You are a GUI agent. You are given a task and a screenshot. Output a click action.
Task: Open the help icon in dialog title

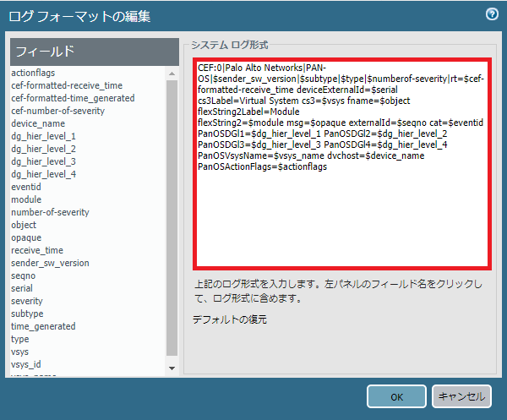pyautogui.click(x=492, y=14)
